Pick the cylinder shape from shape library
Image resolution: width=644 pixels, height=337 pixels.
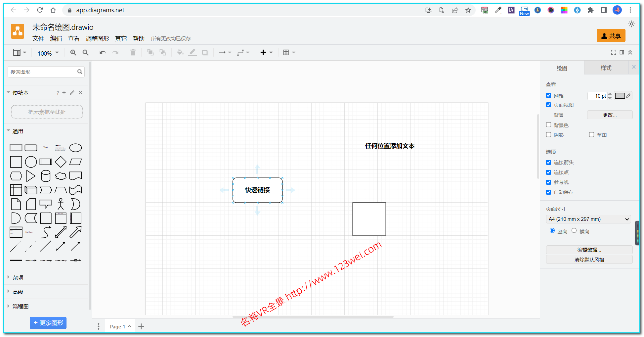46,176
